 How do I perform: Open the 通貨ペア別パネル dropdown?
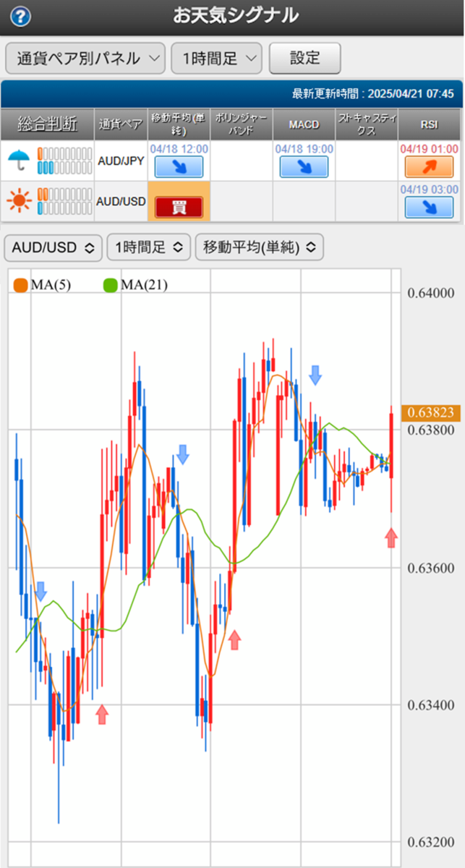(85, 59)
